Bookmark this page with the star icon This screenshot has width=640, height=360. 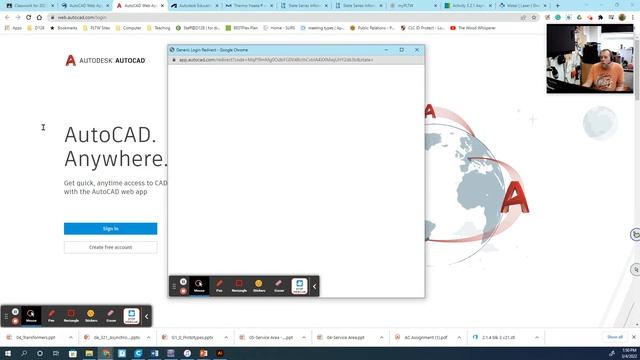point(533,18)
